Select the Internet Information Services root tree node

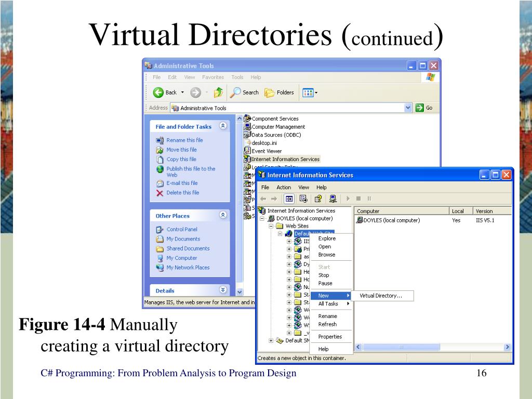pyautogui.click(x=297, y=211)
